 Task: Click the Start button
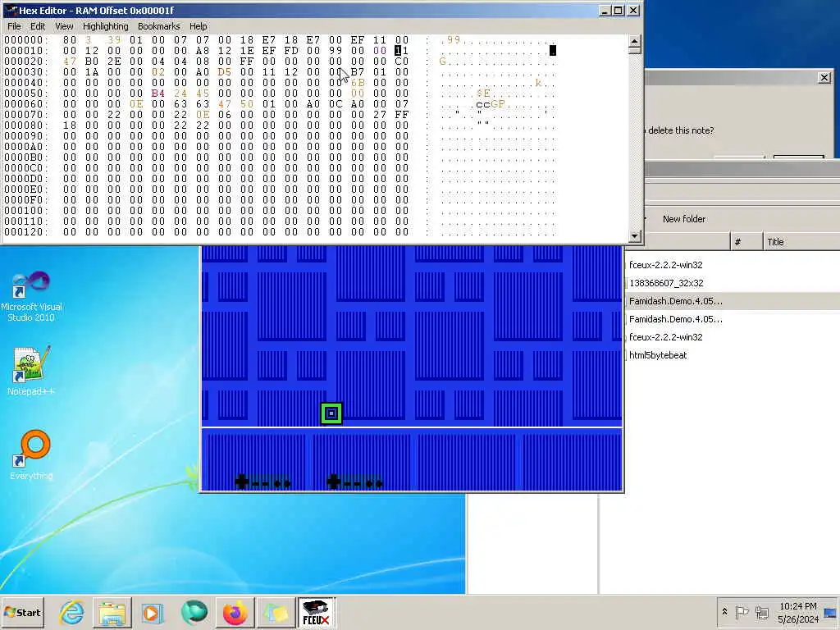click(x=22, y=612)
